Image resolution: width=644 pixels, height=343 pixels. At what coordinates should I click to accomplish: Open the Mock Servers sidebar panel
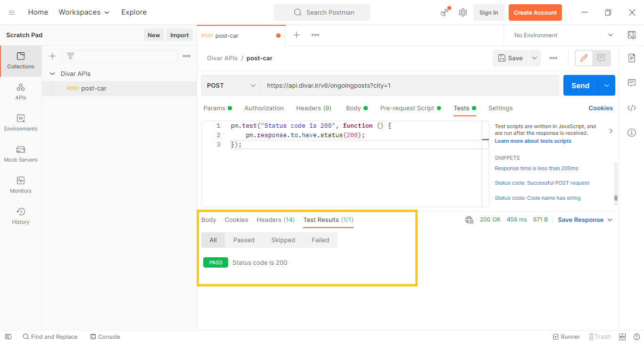[21, 155]
